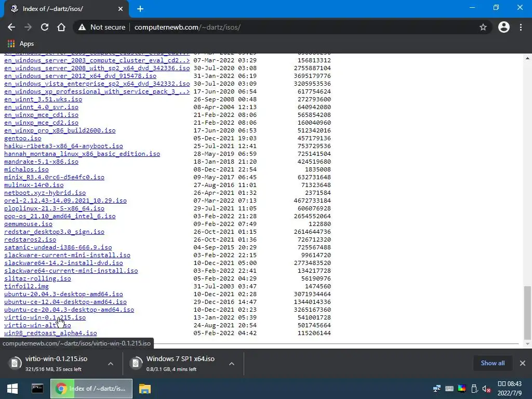Screen dimensions: 532x399
Task: Open the Chrome profile menu
Action: [504, 27]
